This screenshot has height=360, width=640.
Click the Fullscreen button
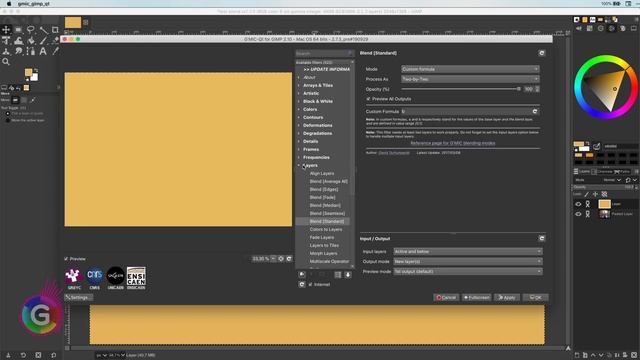[476, 298]
